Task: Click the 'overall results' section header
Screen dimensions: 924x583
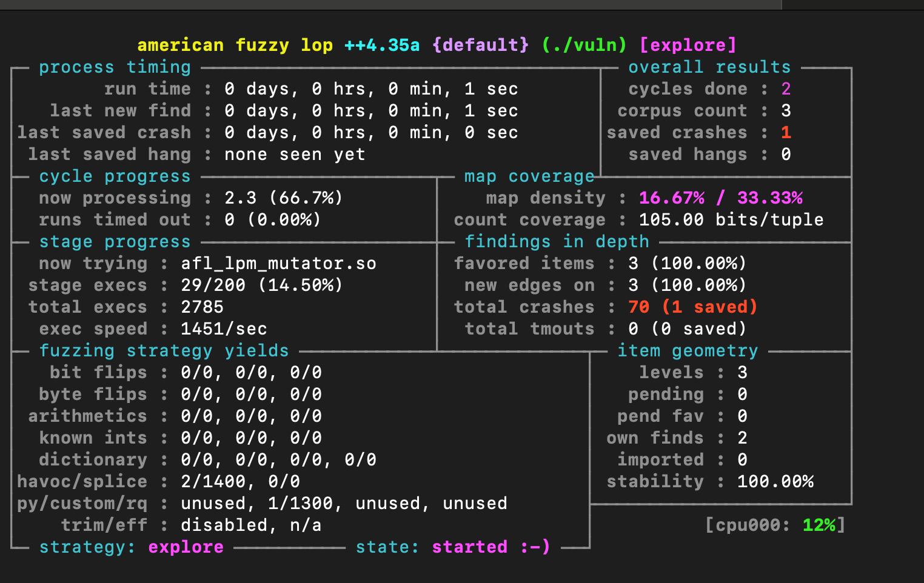Action: click(709, 67)
